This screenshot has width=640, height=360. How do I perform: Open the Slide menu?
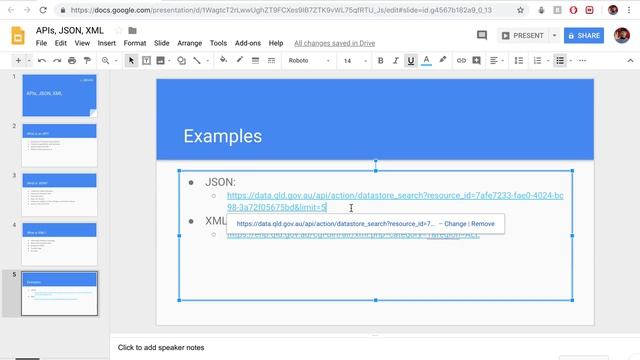pos(162,43)
